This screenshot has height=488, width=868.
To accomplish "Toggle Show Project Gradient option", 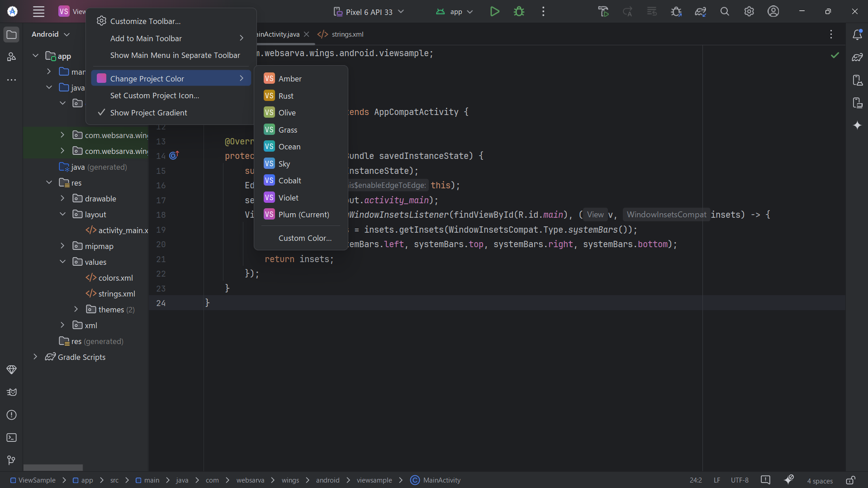I will (149, 112).
